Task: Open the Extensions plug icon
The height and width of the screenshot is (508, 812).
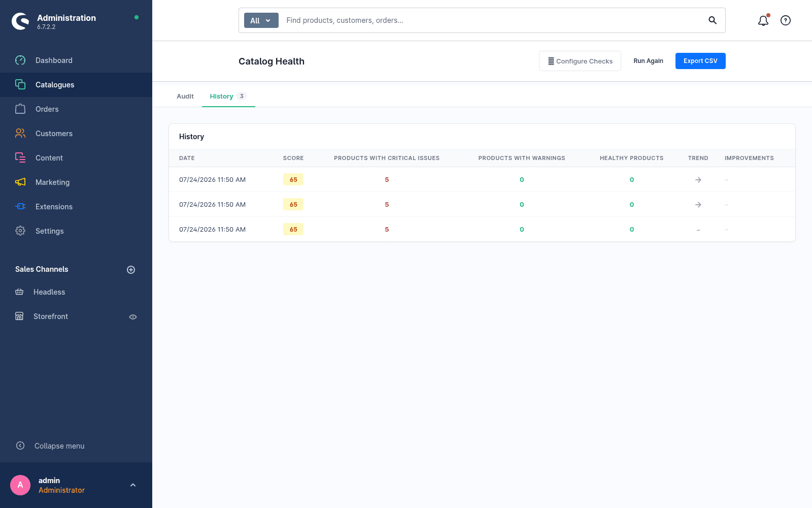Action: [20, 207]
